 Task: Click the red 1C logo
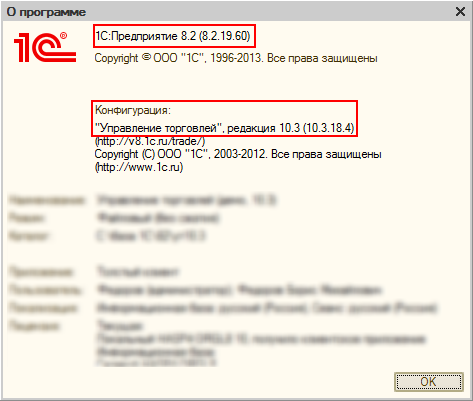click(45, 47)
